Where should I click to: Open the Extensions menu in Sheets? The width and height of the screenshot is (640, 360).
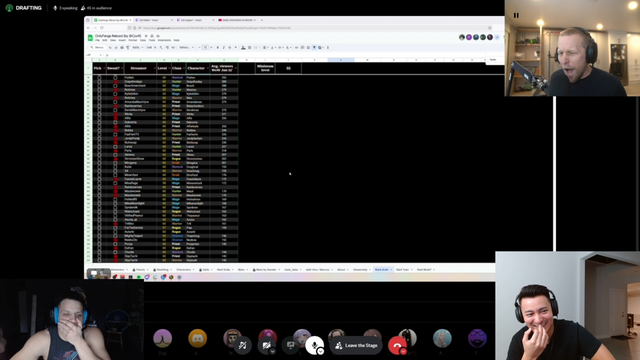click(x=164, y=40)
